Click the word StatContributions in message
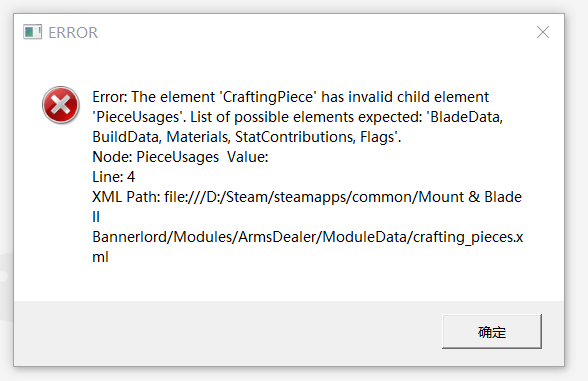The width and height of the screenshot is (588, 381). (296, 137)
